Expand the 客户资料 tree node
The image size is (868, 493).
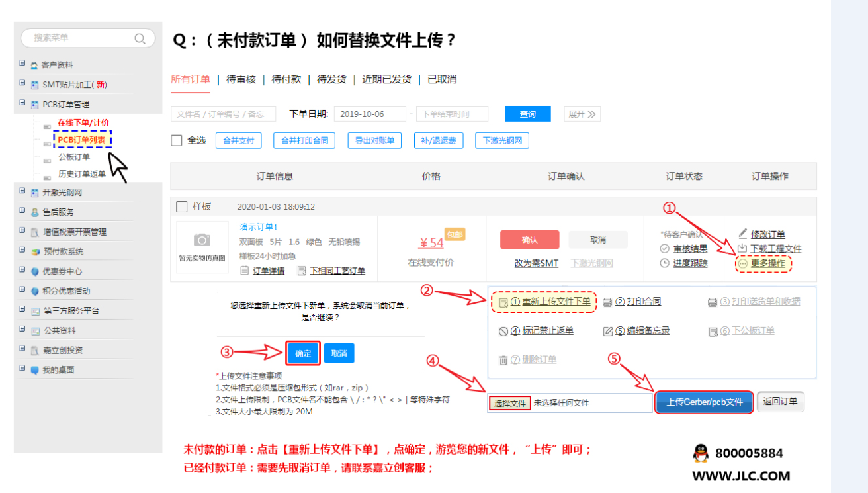coord(22,64)
